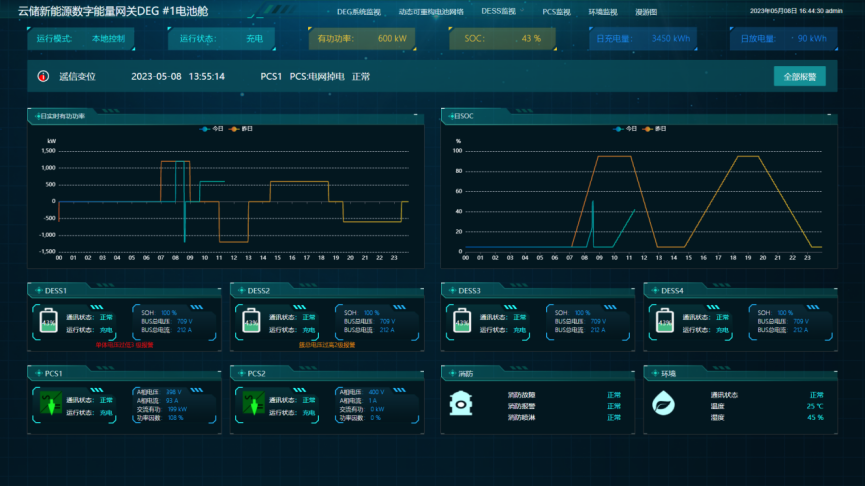Viewport: 865px width, 486px height.
Task: Click the admin user label in the header
Action: click(833, 12)
